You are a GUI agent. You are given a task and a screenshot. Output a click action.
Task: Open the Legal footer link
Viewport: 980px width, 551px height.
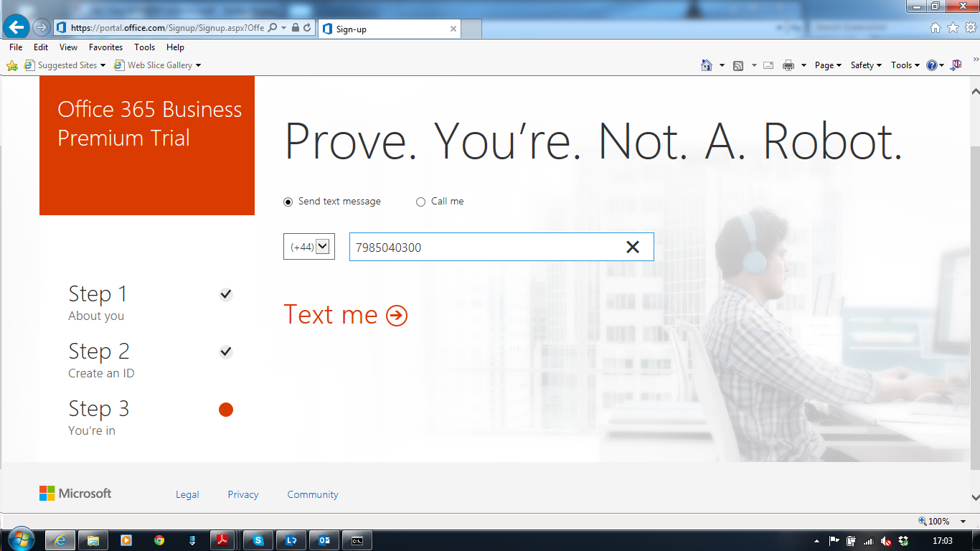tap(187, 494)
